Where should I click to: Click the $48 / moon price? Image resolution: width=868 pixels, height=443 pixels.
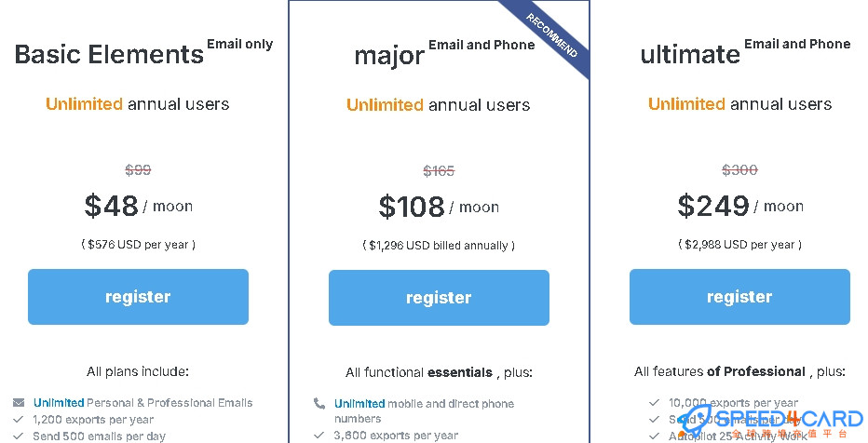pyautogui.click(x=139, y=207)
